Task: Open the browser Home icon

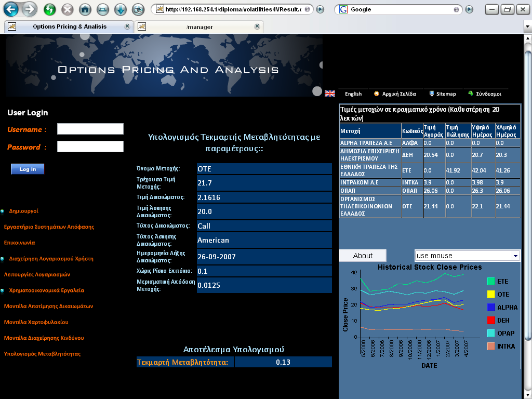Action: pyautogui.click(x=85, y=9)
